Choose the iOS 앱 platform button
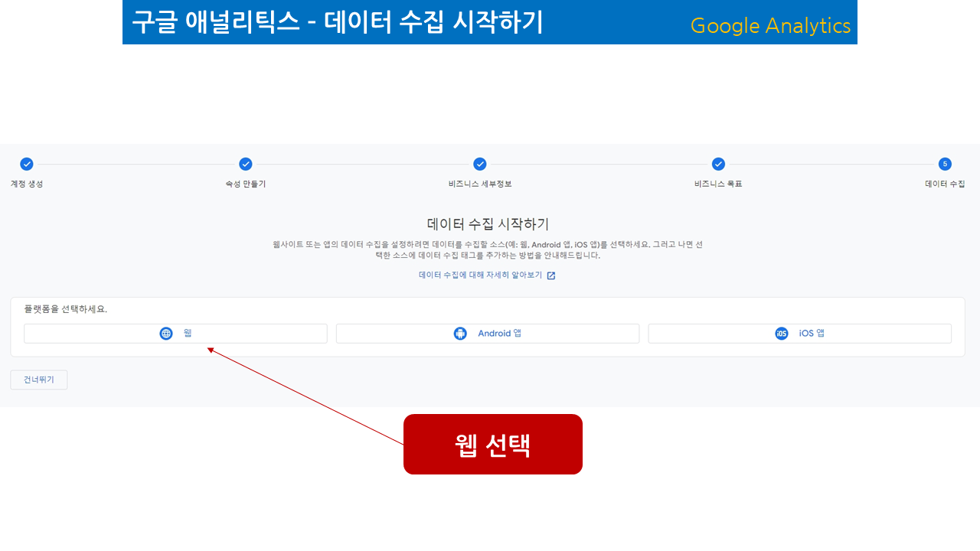The image size is (980, 551). coord(800,334)
